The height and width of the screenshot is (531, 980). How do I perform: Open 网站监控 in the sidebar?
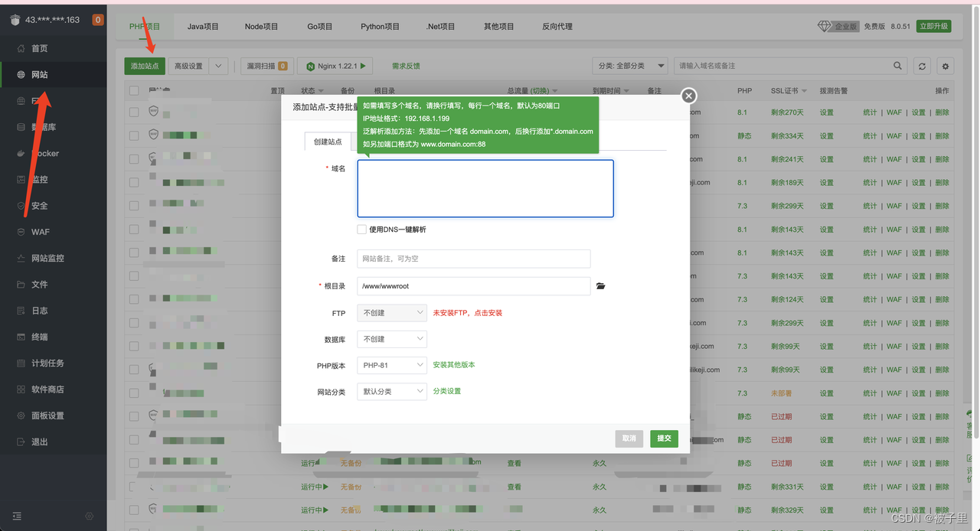47,258
